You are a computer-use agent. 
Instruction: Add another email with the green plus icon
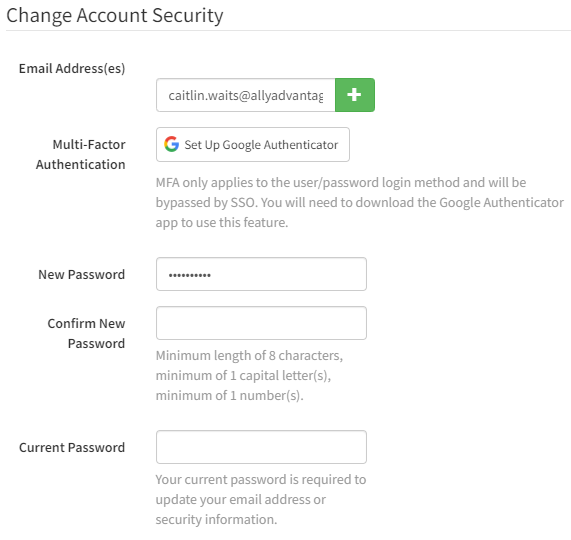[x=355, y=95]
